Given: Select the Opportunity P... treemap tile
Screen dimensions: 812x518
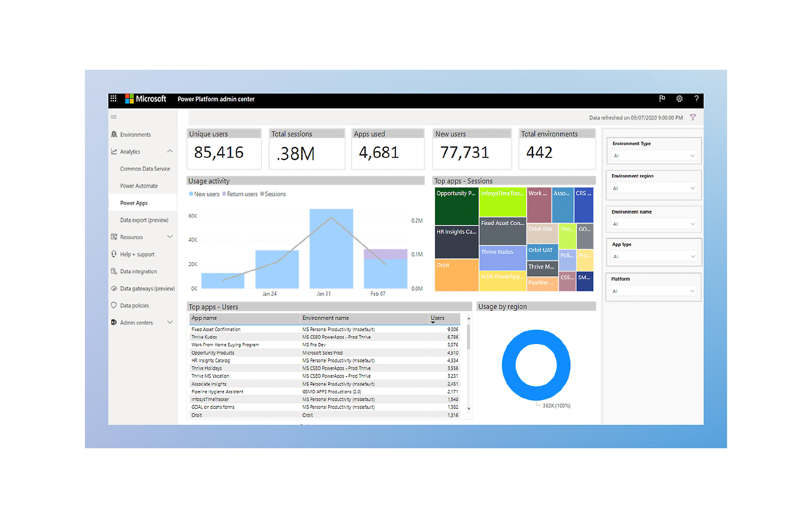Looking at the screenshot, I should [456, 206].
